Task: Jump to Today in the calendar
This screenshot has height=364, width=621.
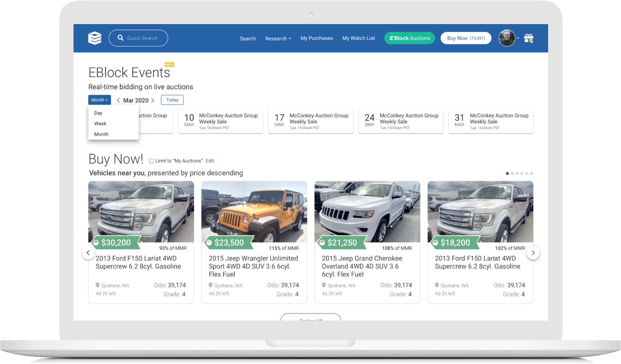Action: pos(172,100)
